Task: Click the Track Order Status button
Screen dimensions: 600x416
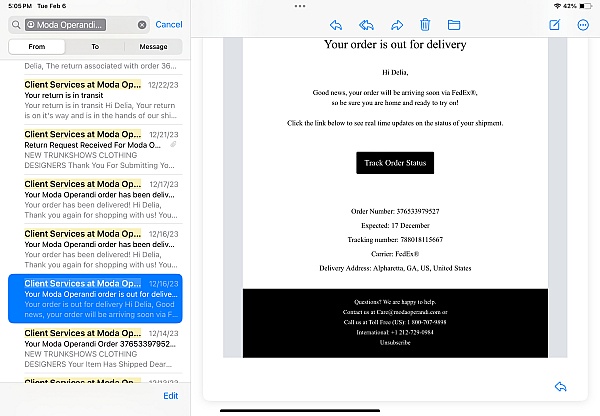Action: coord(395,163)
